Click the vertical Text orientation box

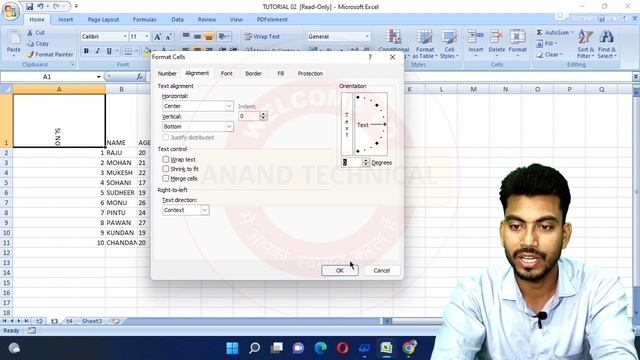click(347, 124)
